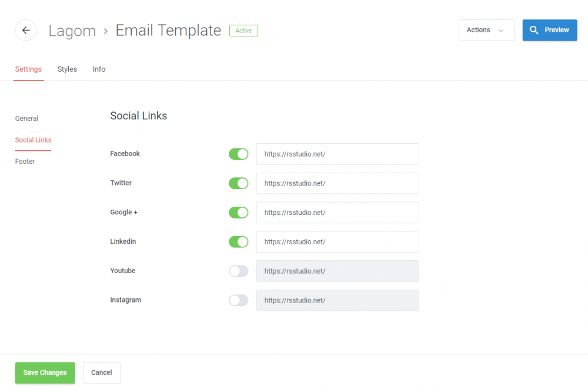Open the General settings section
Screen dimensions: 588x390
click(26, 118)
